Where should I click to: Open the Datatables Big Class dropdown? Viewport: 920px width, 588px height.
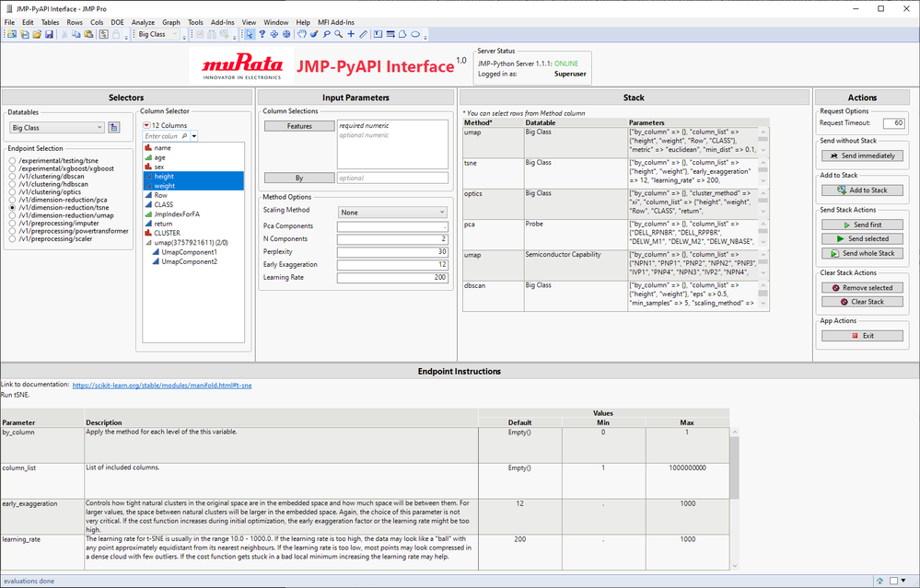[x=57, y=127]
